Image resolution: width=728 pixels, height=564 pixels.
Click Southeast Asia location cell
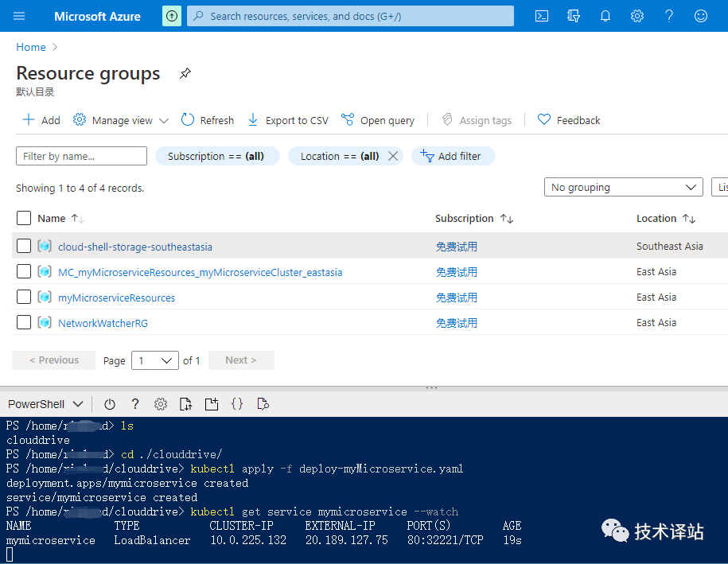(x=669, y=246)
